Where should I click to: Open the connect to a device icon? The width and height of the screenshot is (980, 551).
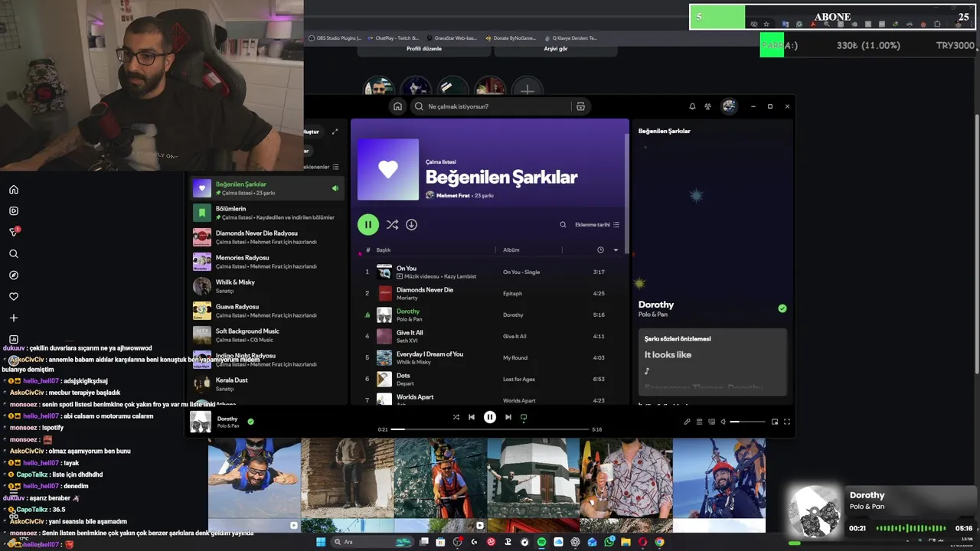point(711,422)
